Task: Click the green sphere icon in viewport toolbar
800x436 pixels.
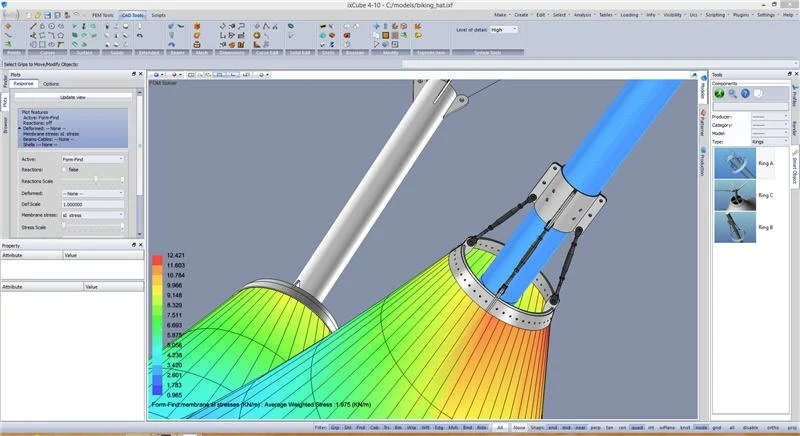Action: coord(261,74)
